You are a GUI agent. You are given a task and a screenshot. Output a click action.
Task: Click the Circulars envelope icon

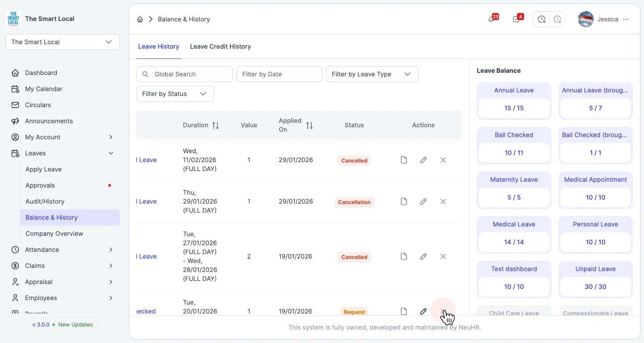(x=15, y=105)
